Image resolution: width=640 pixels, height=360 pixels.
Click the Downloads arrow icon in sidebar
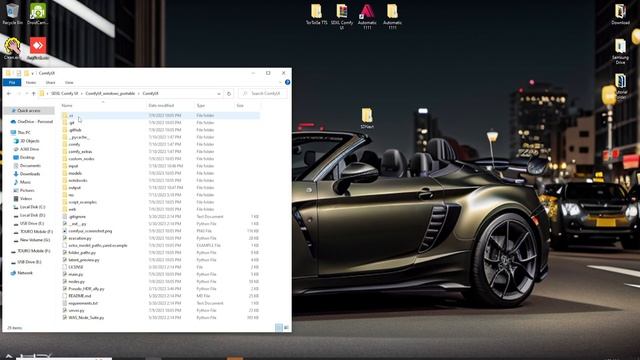(x=16, y=174)
